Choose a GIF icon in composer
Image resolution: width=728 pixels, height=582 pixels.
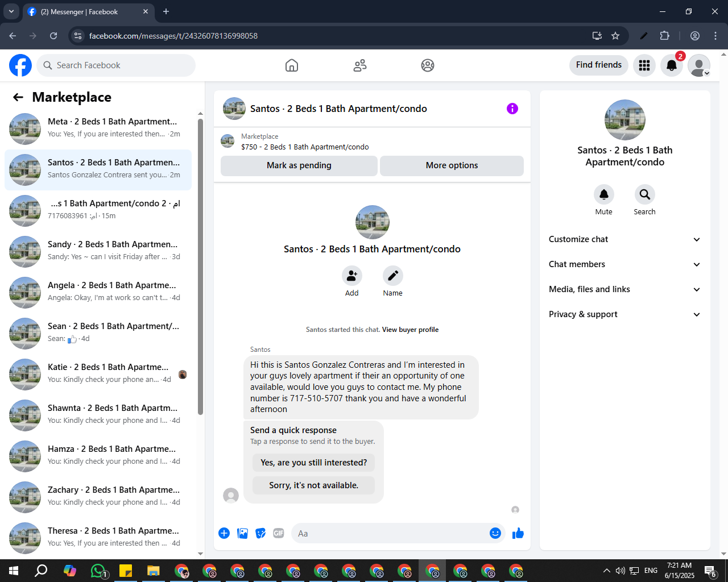point(279,533)
